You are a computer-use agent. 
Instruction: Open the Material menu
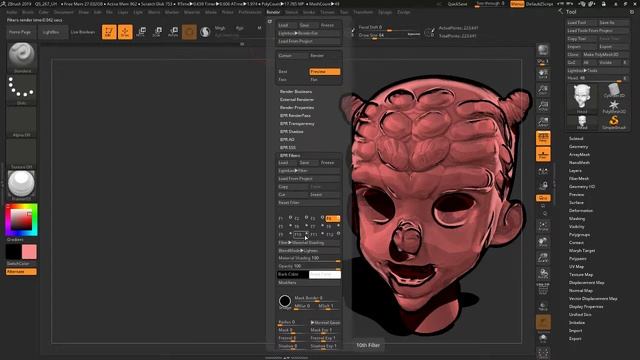tap(192, 12)
